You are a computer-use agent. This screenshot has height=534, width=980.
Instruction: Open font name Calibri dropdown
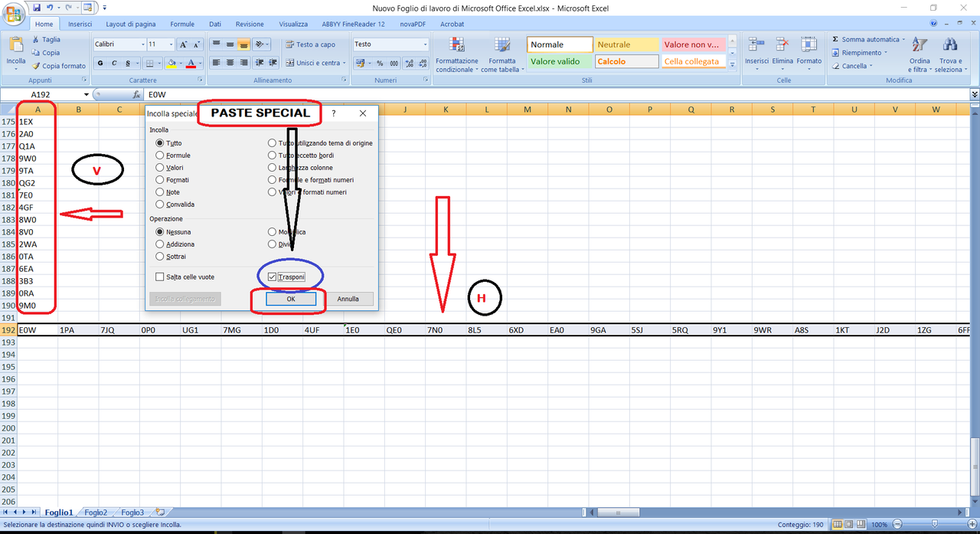coord(142,44)
